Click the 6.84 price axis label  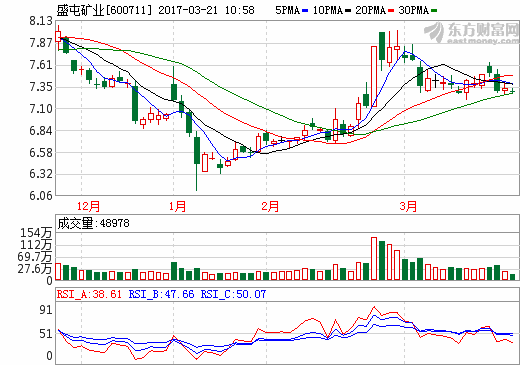pyautogui.click(x=41, y=131)
